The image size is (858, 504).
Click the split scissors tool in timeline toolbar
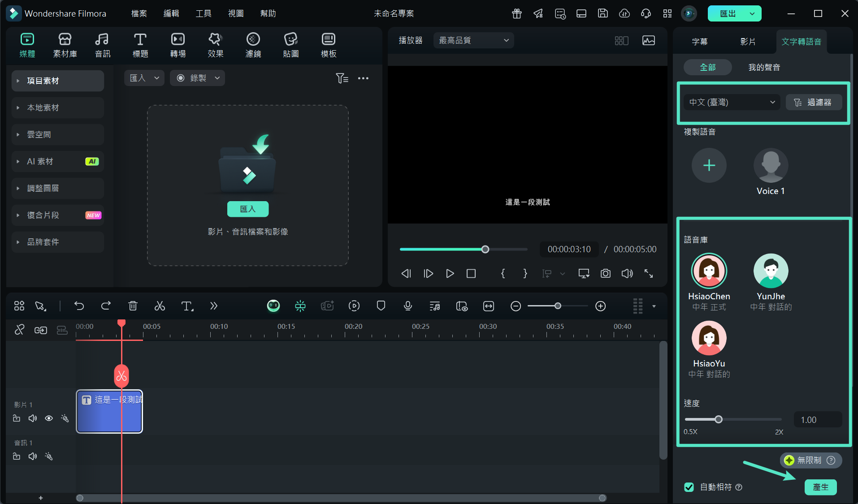click(160, 306)
